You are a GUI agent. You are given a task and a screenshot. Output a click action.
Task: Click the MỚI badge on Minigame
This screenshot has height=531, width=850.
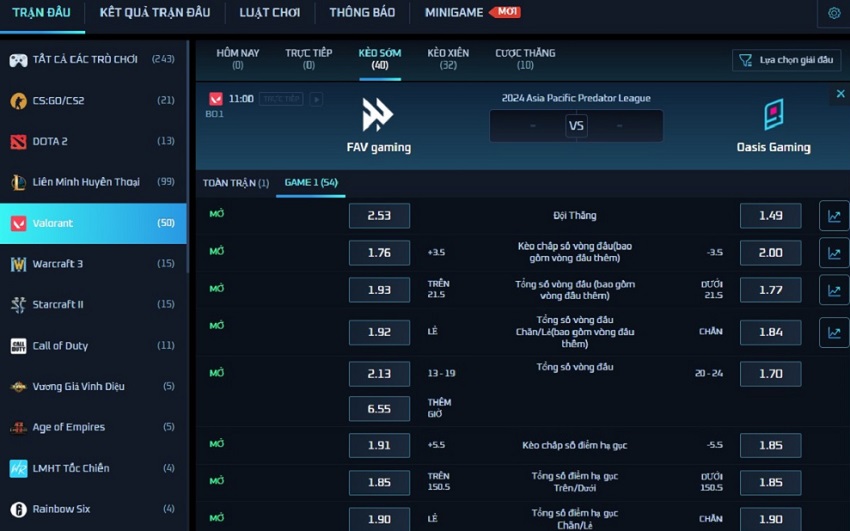click(505, 11)
